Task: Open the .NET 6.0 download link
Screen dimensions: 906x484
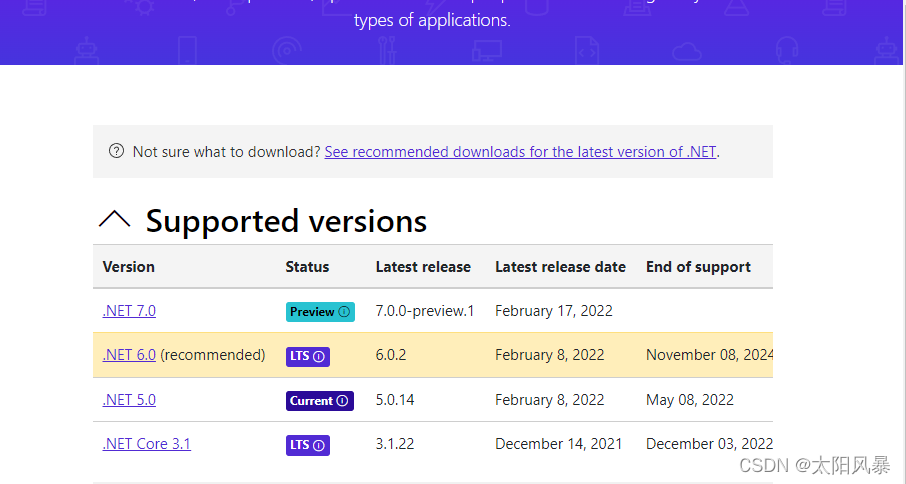Action: coord(129,355)
